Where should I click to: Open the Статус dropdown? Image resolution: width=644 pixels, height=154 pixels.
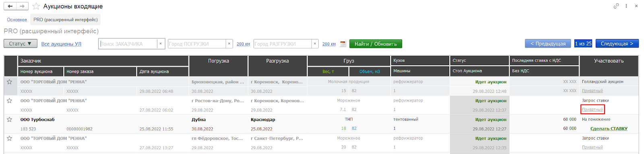pyautogui.click(x=21, y=43)
